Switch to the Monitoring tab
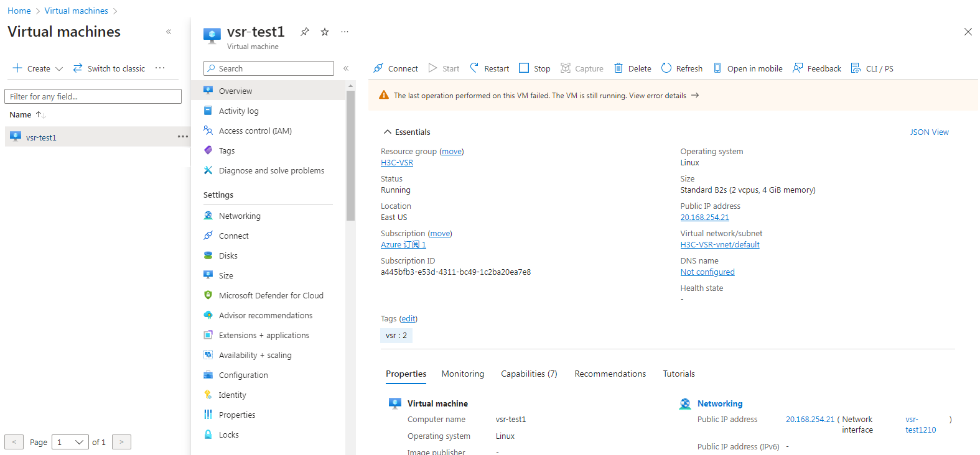Viewport: 980px width, 455px height. 463,374
